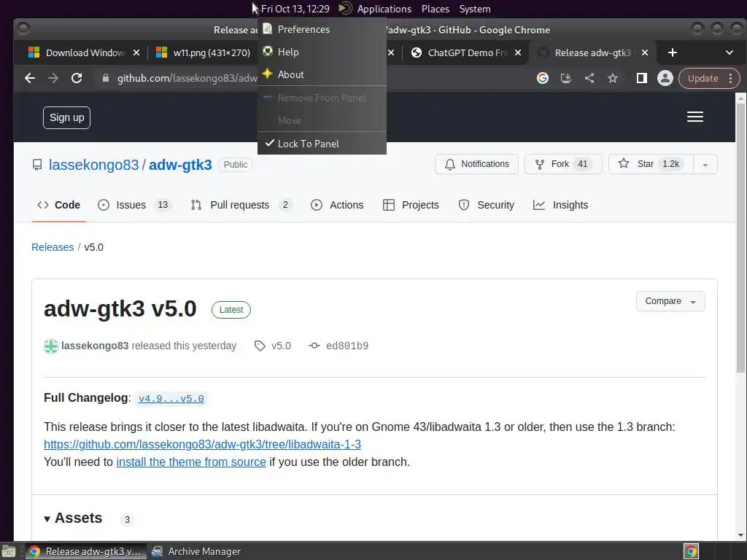The image size is (747, 560).
Task: Open the libadwaita-1-3 branch URL
Action: (203, 444)
